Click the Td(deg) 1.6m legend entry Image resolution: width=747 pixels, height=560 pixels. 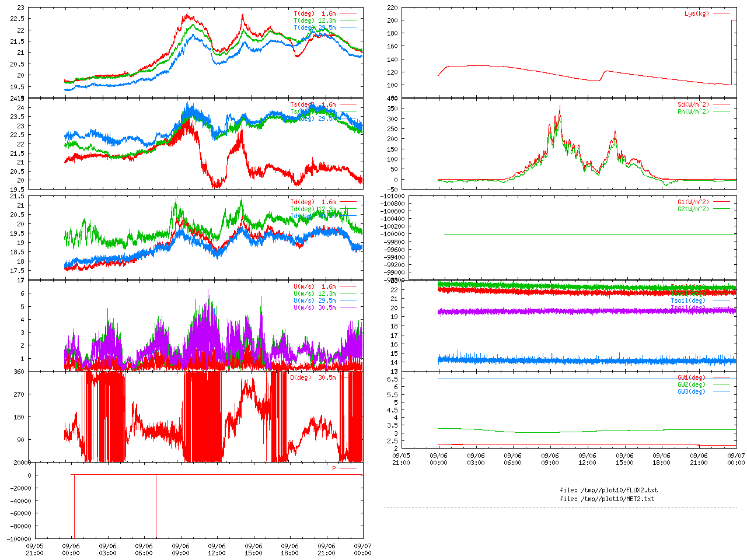coord(313,202)
